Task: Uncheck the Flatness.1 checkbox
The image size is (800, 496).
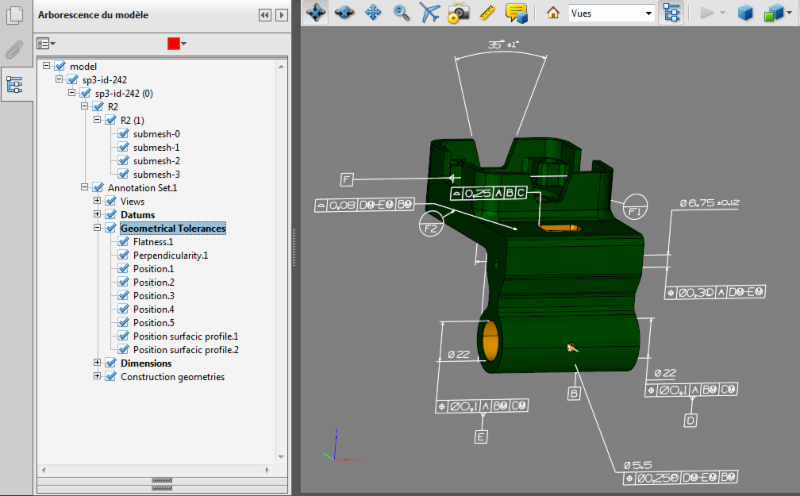Action: pos(124,242)
